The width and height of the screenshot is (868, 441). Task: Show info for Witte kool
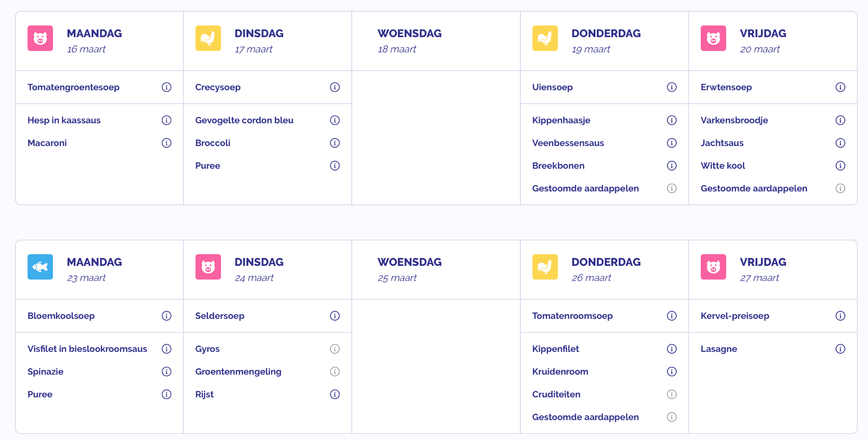840,166
